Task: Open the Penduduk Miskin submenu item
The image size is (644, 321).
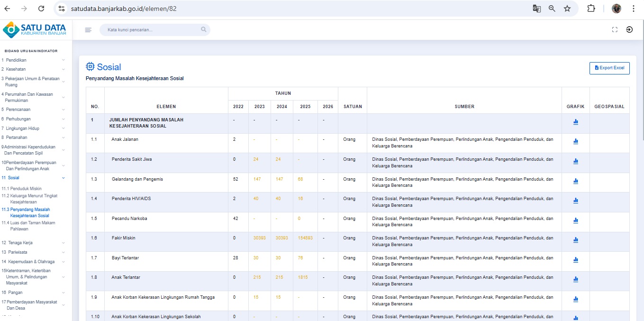Action: tap(26, 189)
